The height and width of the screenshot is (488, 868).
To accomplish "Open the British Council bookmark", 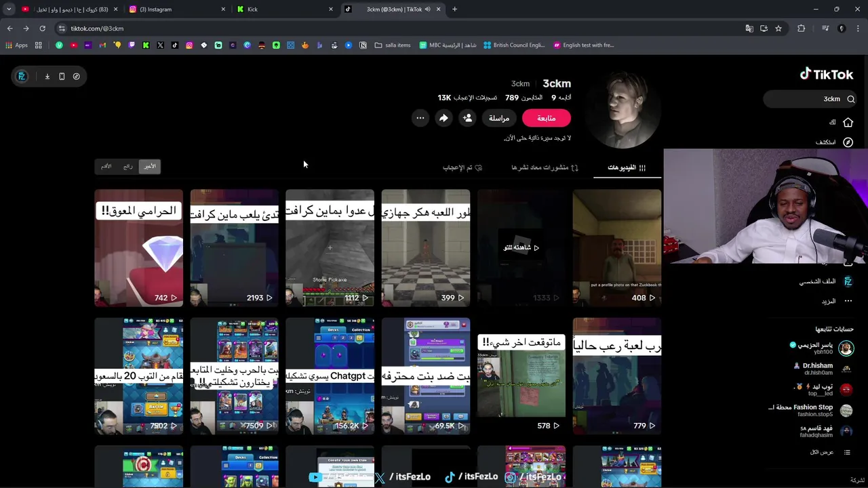I will click(x=514, y=45).
